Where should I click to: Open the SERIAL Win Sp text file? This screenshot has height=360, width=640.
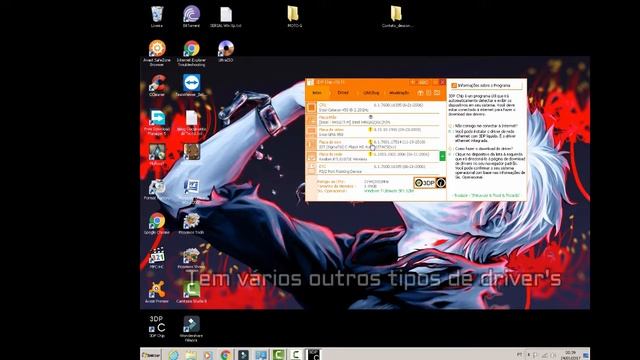[x=226, y=17]
